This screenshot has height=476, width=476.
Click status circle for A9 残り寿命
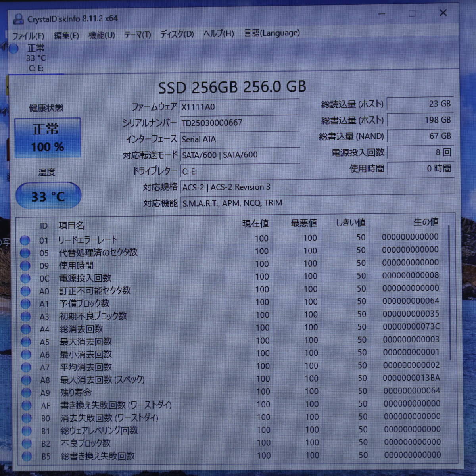26,392
